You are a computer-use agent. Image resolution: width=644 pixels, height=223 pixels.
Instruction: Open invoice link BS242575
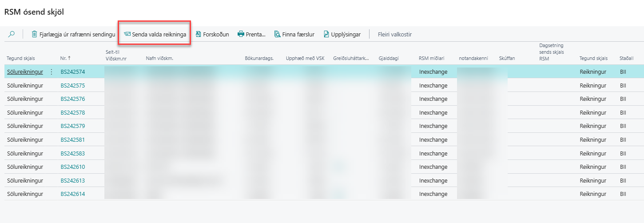[x=72, y=85]
